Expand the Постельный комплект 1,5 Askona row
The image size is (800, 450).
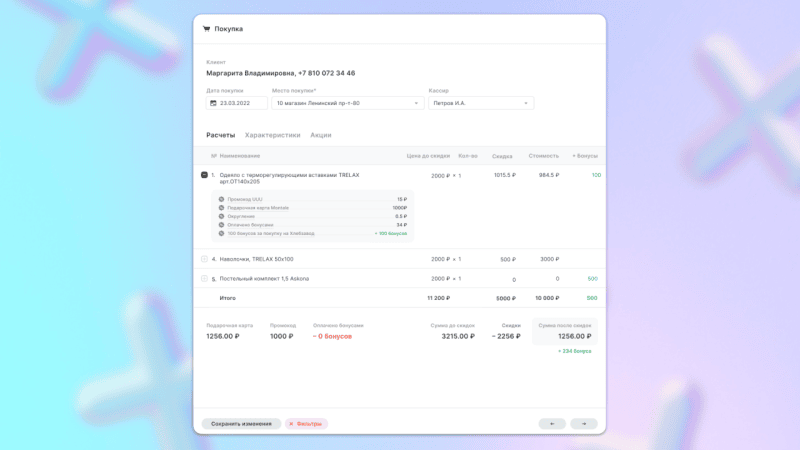205,279
